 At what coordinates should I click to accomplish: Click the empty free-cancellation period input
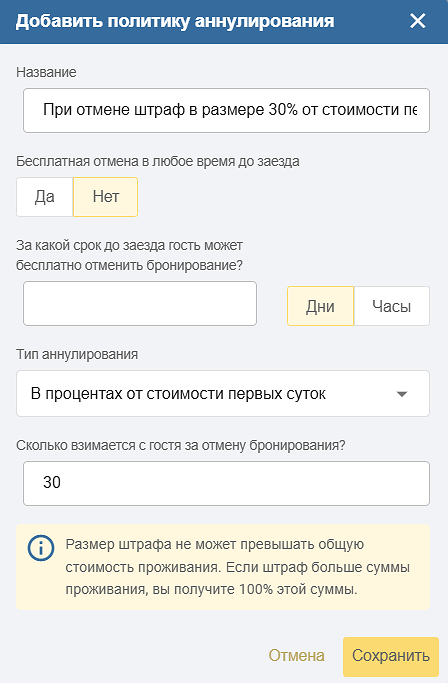tap(140, 303)
